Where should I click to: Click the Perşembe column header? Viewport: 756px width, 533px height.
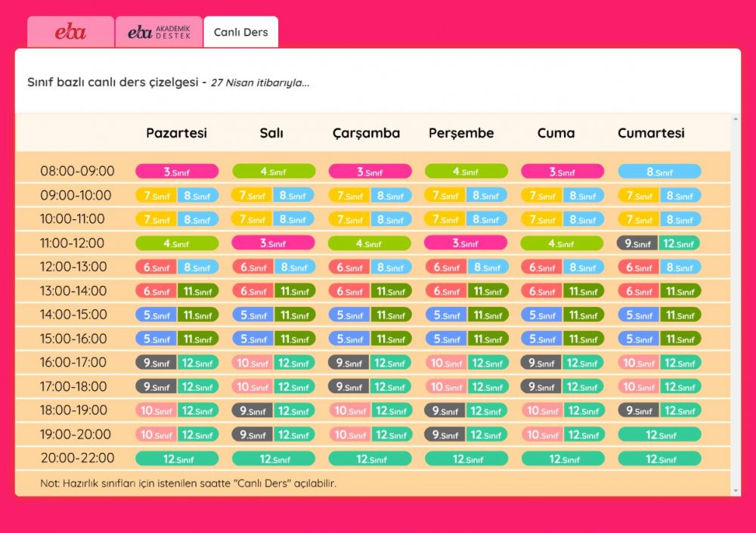(x=461, y=133)
